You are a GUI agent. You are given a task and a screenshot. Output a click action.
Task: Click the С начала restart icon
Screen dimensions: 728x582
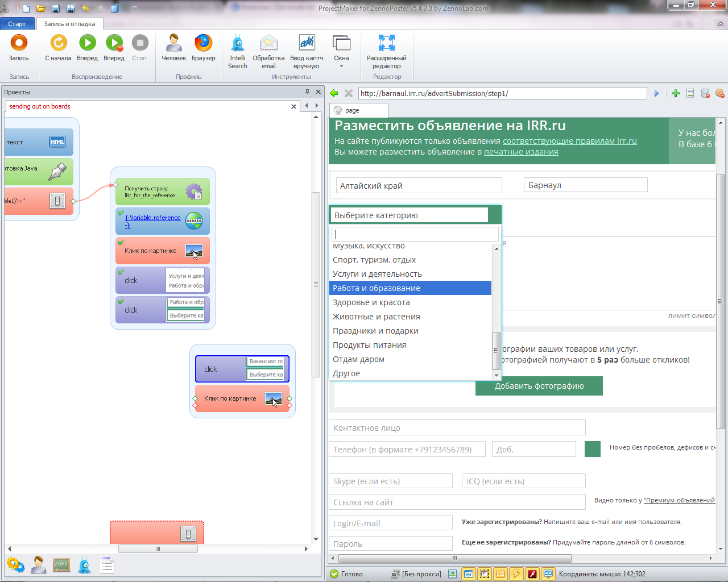(58, 48)
